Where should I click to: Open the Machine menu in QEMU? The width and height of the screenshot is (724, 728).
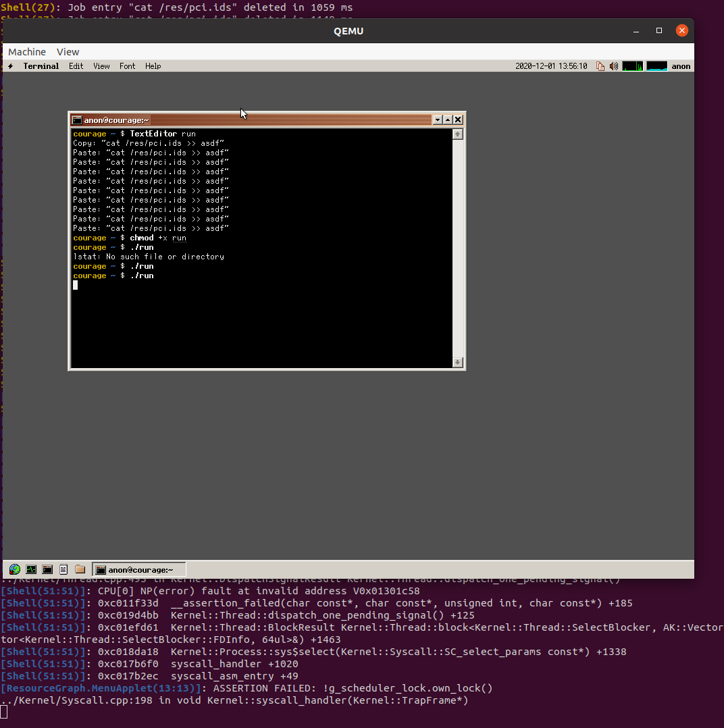(x=27, y=51)
